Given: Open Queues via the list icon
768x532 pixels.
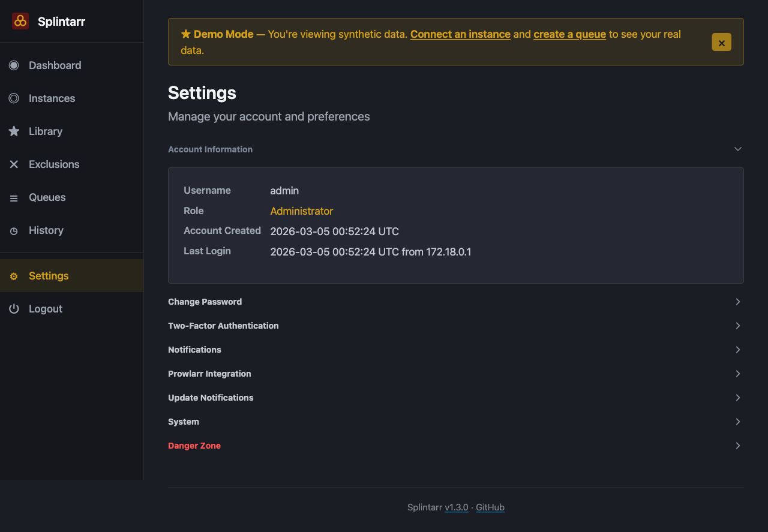Looking at the screenshot, I should coord(14,197).
